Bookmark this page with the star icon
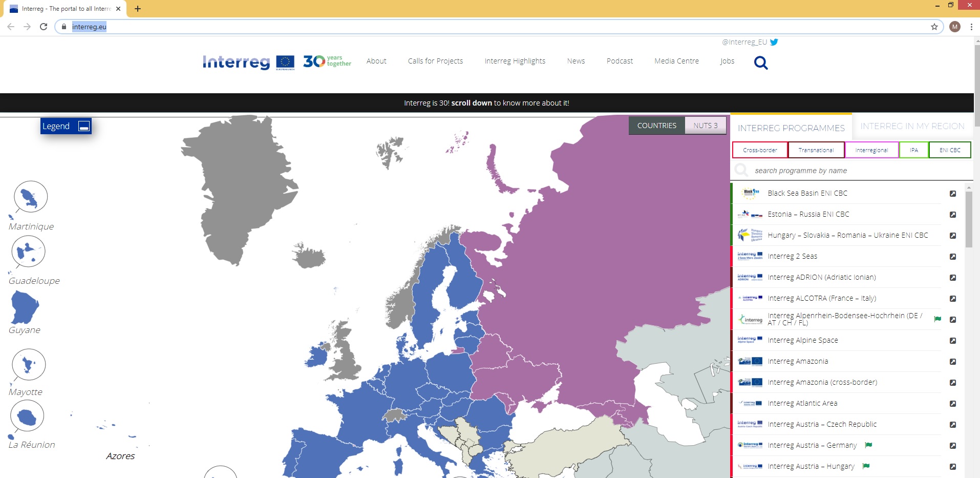980x478 pixels. [x=934, y=27]
